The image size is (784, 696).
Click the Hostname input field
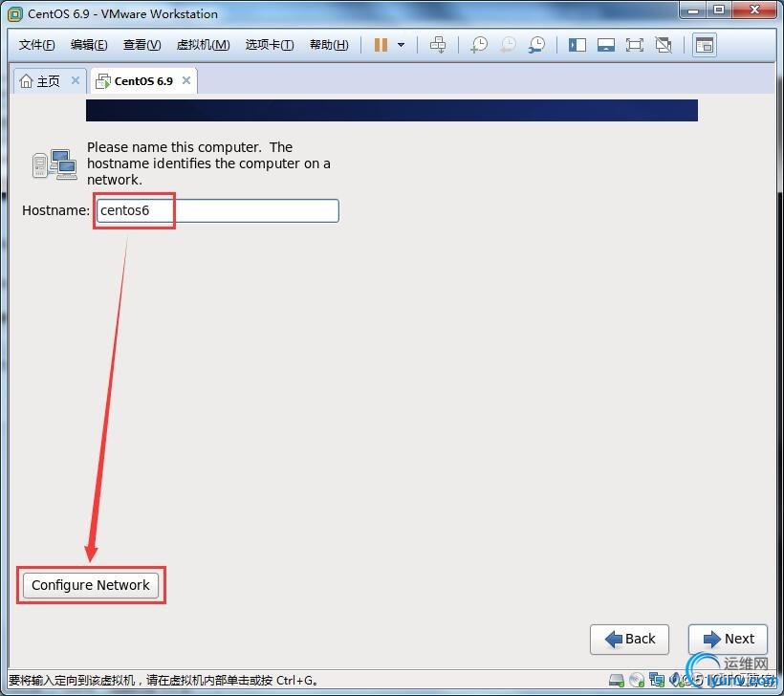click(217, 210)
